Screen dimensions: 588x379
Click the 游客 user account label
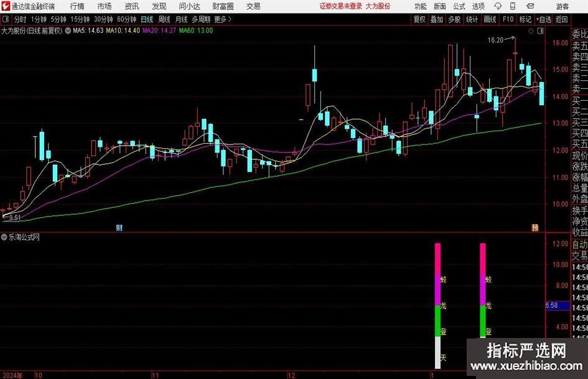click(x=562, y=6)
